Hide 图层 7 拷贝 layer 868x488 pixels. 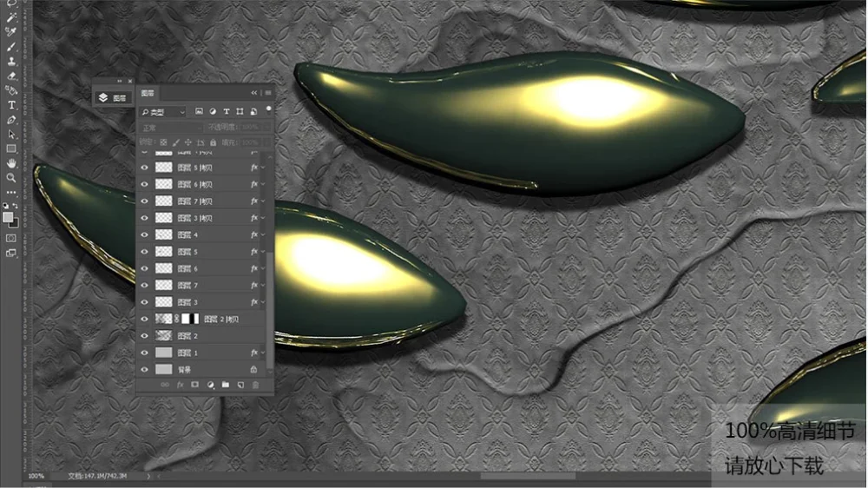[144, 201]
